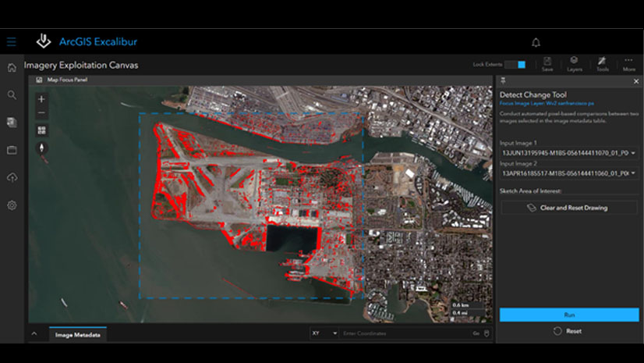Viewport: 644px width, 363px height.
Task: Click the Detect Change Tool heading
Action: [533, 94]
